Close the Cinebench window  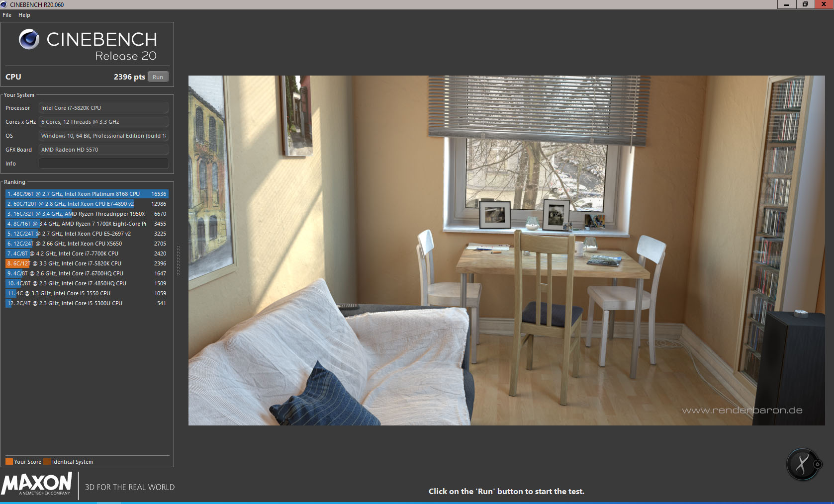(x=824, y=4)
